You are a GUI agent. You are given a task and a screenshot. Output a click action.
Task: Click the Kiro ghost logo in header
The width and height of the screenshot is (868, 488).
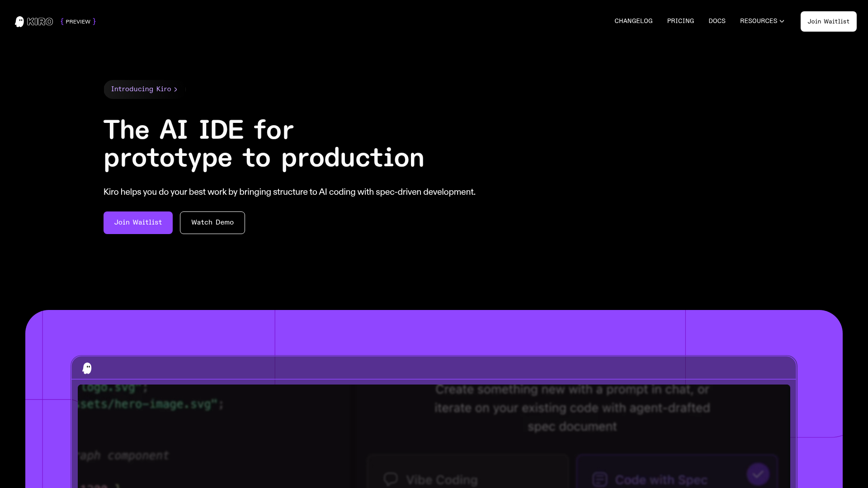[19, 22]
